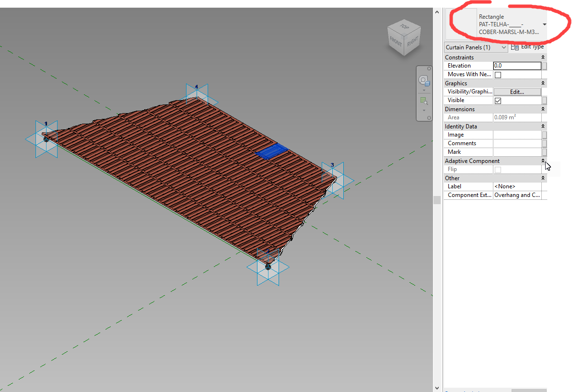572x392 pixels.
Task: Open the Curtain Panels (1) dropdown
Action: (x=503, y=47)
